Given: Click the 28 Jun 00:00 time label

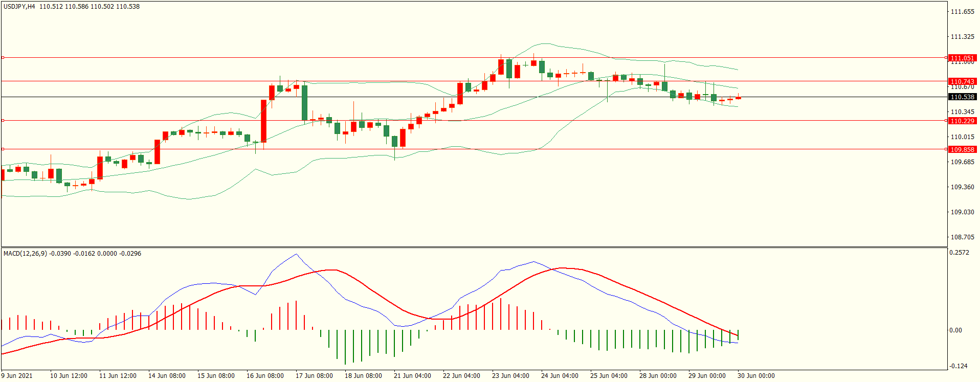Looking at the screenshot, I should (658, 376).
